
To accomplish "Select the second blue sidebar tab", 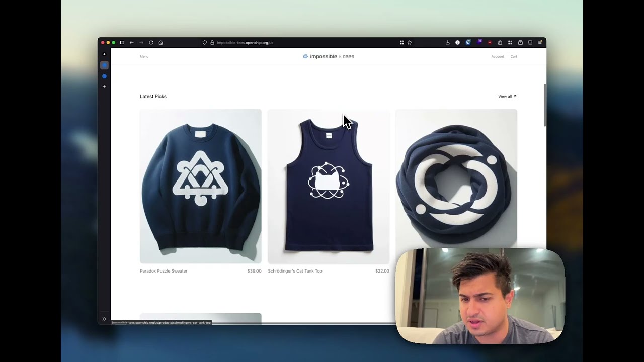I will [104, 76].
